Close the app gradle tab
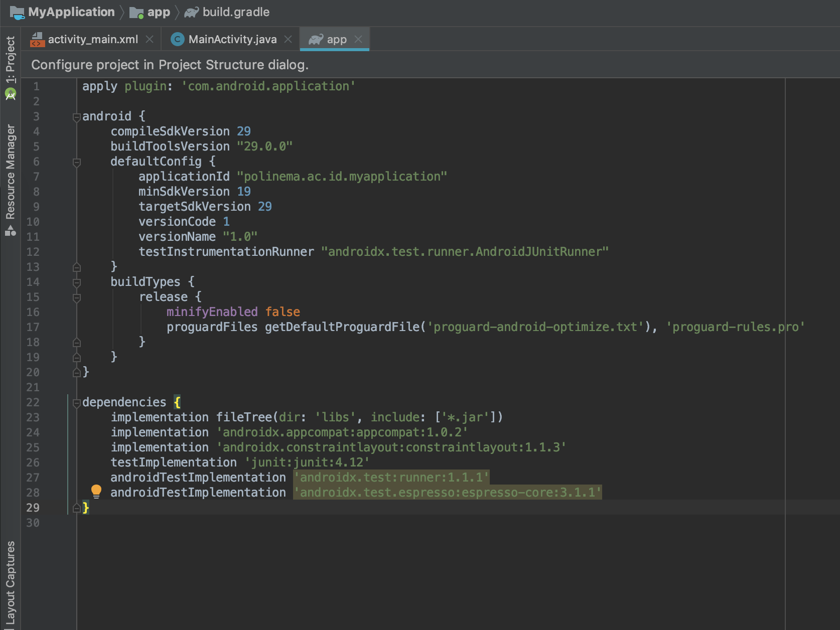Image resolution: width=840 pixels, height=630 pixels. pyautogui.click(x=358, y=39)
